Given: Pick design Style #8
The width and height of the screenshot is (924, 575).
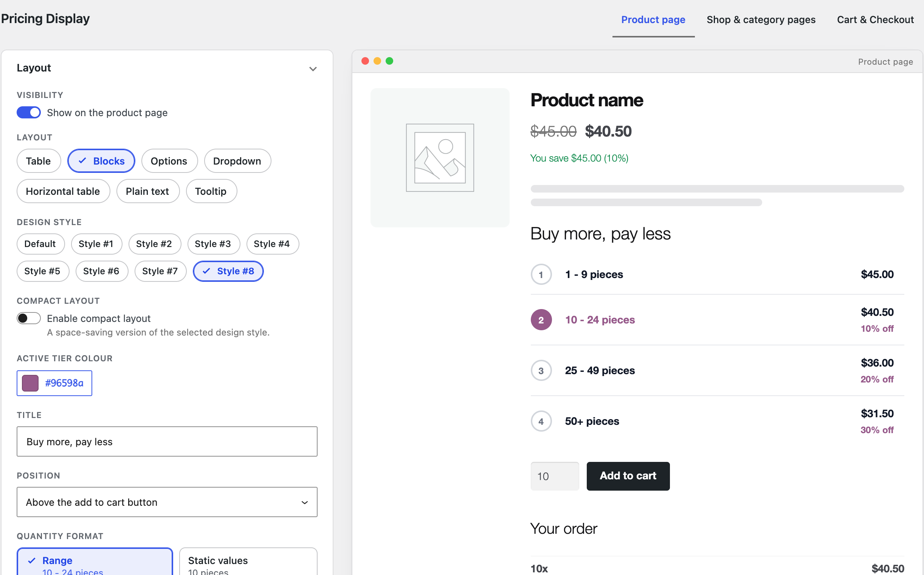Looking at the screenshot, I should coord(228,271).
